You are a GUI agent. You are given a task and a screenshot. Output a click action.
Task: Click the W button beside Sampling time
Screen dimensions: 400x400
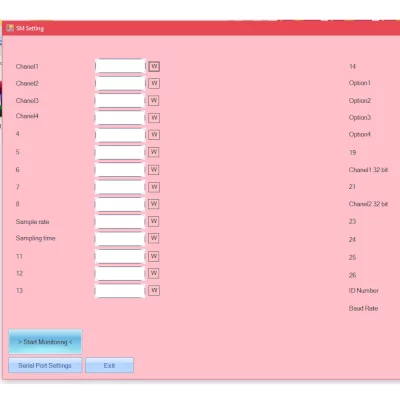pyautogui.click(x=154, y=238)
